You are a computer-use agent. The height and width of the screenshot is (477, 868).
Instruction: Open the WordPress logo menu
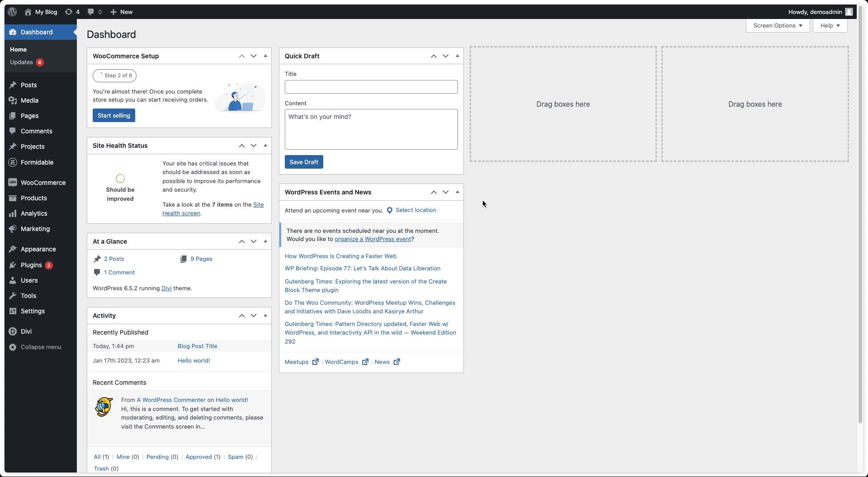click(12, 12)
